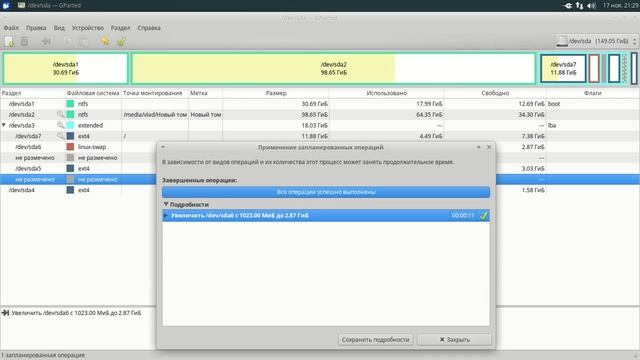Expand the Увеличить /dev/sda6 operation details

pos(166,216)
